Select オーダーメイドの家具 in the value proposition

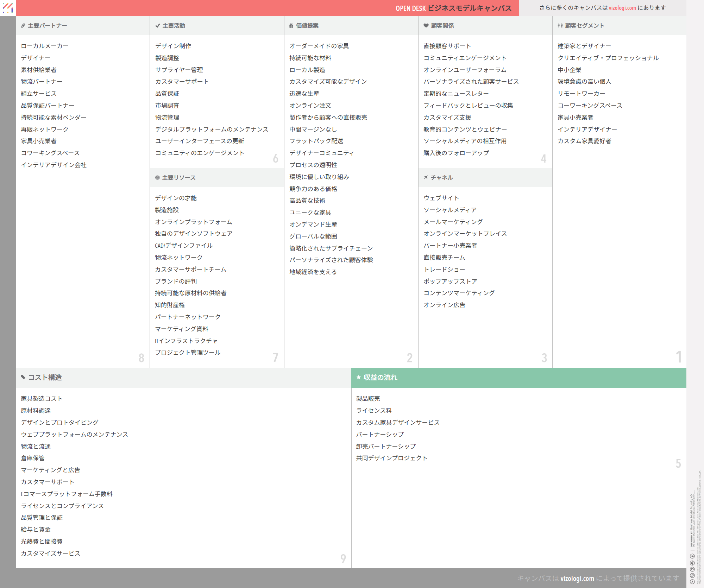[319, 46]
